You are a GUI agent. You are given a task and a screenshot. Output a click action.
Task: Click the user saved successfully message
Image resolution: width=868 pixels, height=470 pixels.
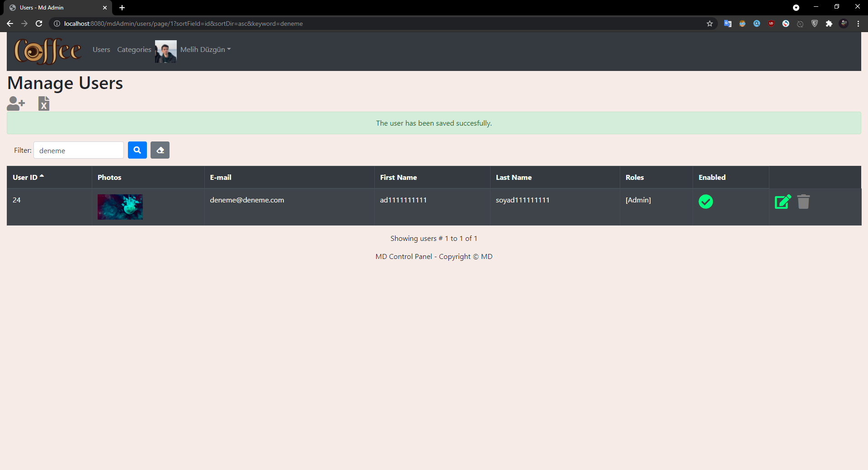click(434, 123)
